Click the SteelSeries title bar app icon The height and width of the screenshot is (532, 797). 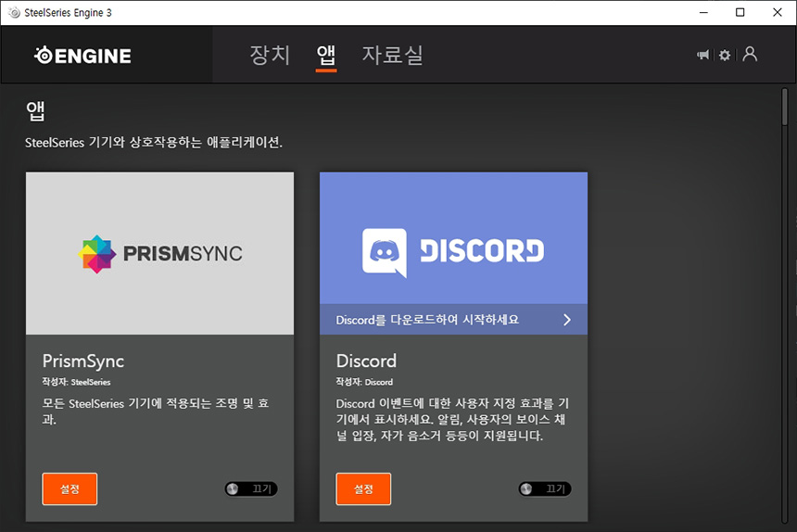pos(14,13)
